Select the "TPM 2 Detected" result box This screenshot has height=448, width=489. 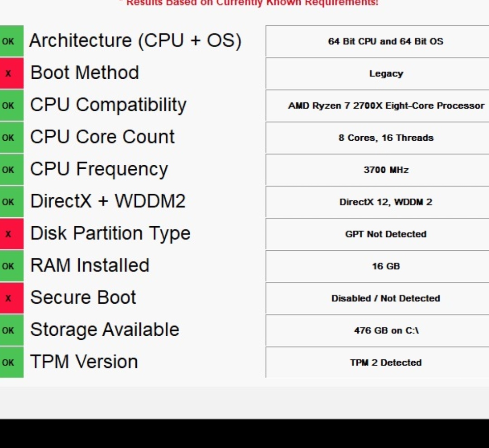tap(386, 362)
